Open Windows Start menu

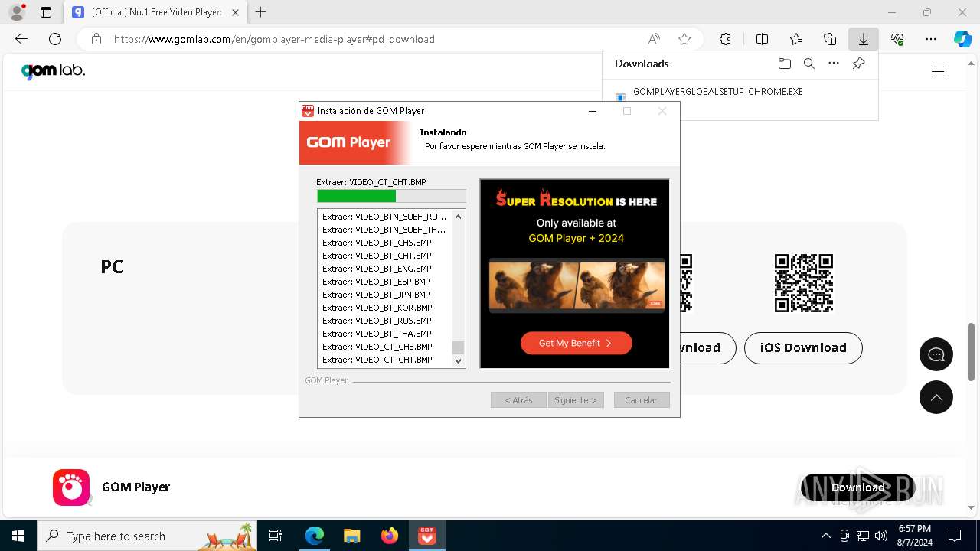[18, 536]
